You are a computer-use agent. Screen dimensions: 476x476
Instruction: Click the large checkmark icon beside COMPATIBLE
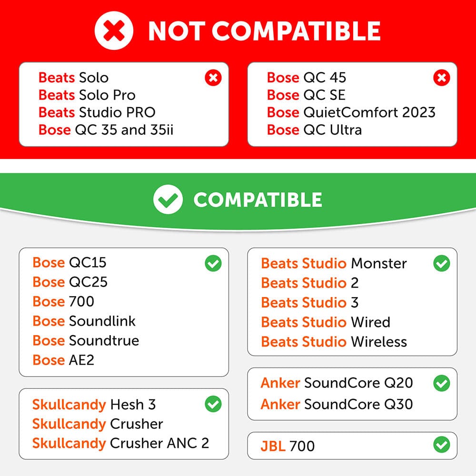[168, 199]
